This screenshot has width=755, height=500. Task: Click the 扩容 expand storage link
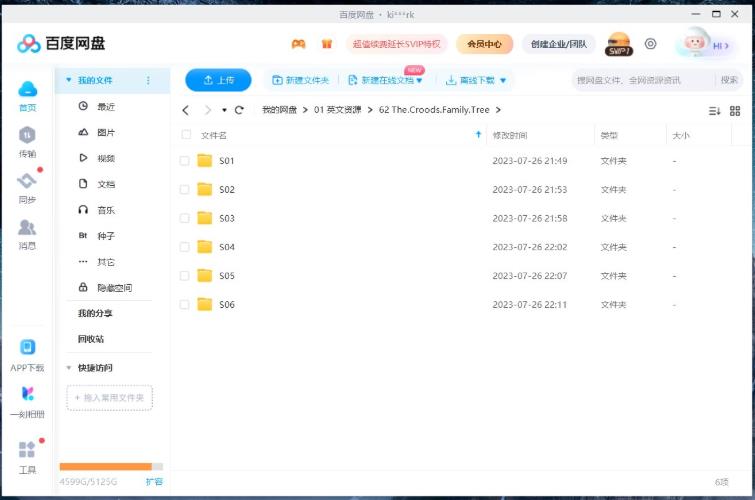pos(154,482)
